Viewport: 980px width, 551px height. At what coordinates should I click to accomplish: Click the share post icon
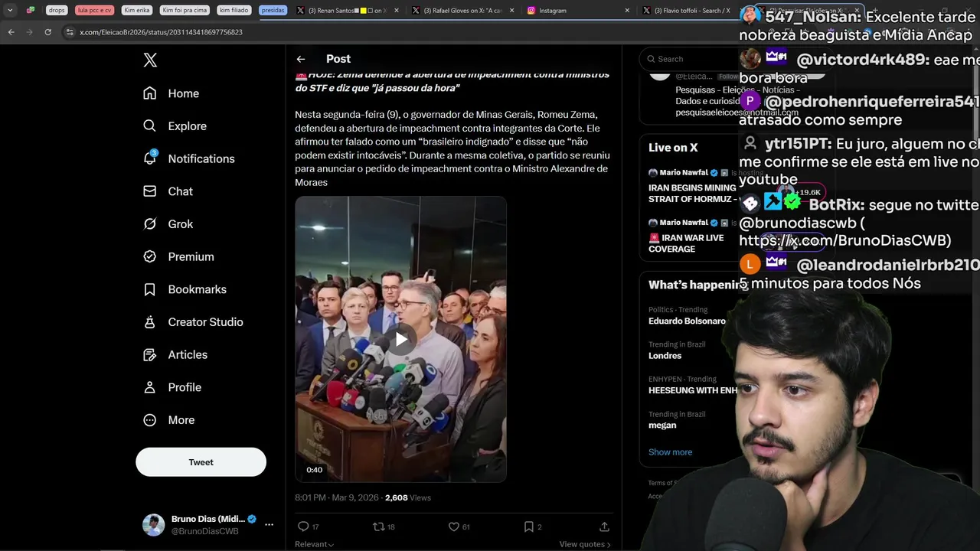pyautogui.click(x=604, y=527)
